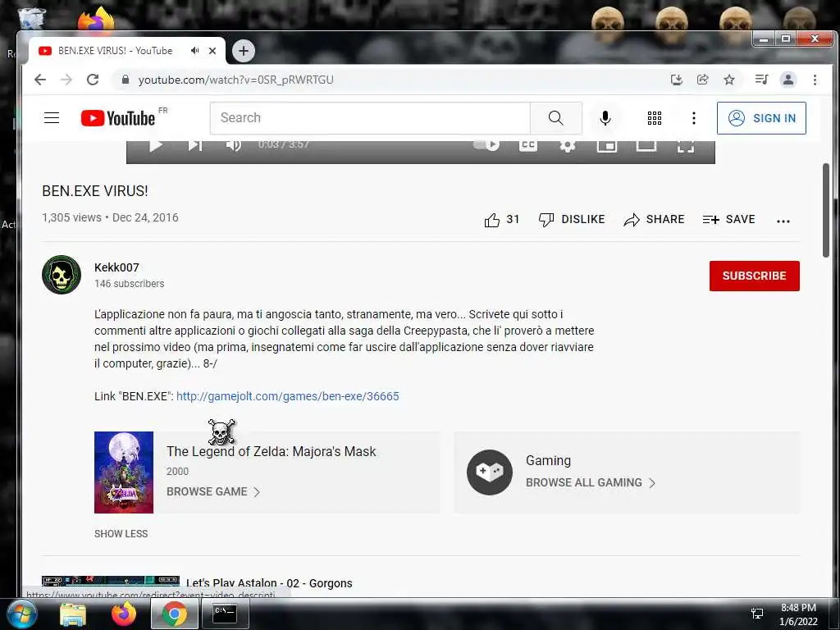Close the BEN.EXE VIRUS! tab

212,51
